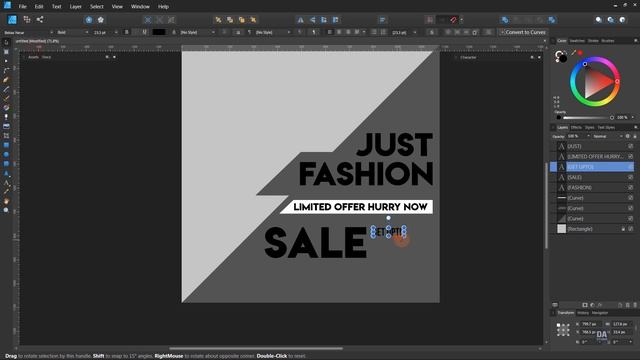This screenshot has height=360, width=640.
Task: Select the Transparency tool
Action: tap(6, 117)
